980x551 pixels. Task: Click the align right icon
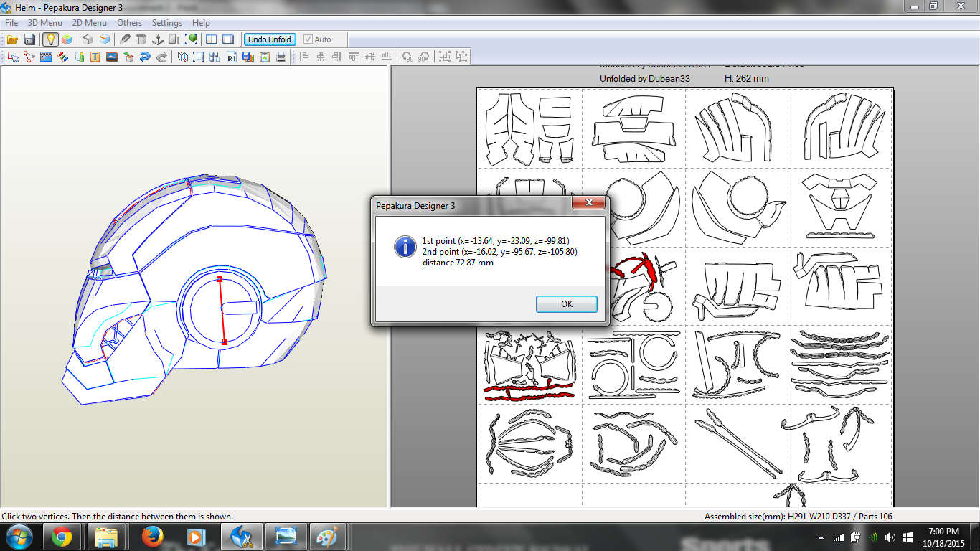coord(336,57)
